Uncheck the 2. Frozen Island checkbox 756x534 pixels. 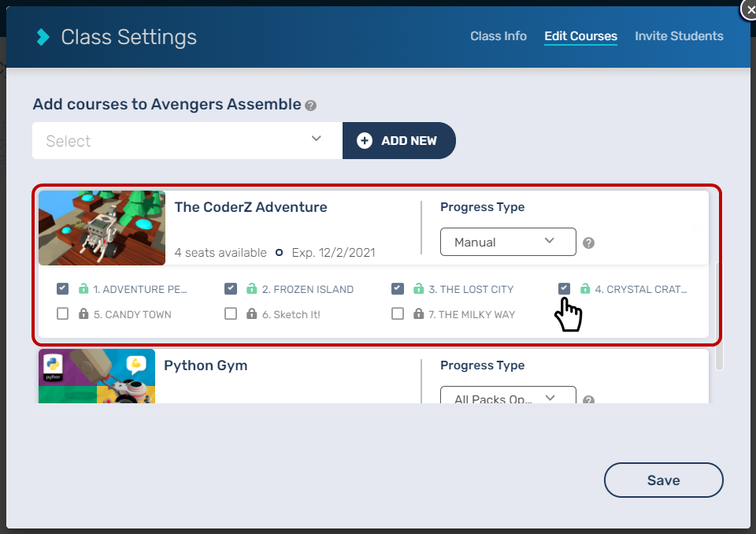(x=231, y=288)
